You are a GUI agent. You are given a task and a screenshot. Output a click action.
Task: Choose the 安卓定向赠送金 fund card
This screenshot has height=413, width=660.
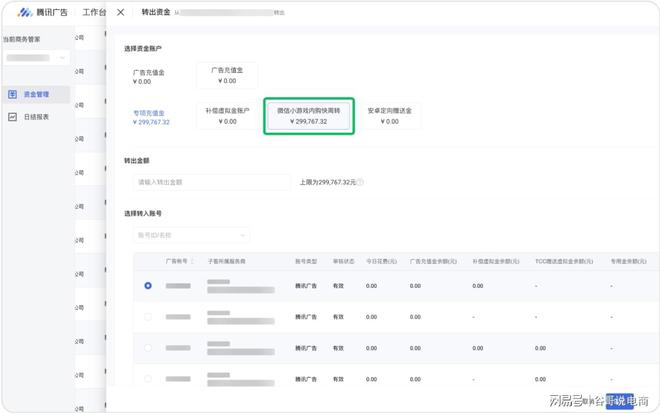(389, 115)
